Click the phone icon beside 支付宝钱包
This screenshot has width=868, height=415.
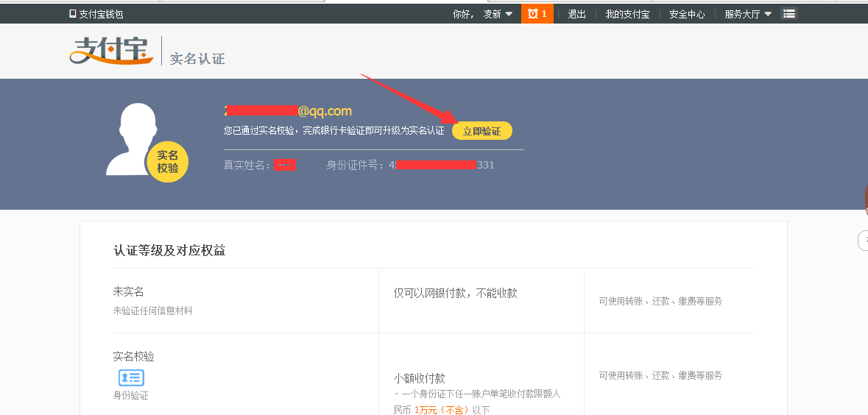pyautogui.click(x=73, y=14)
